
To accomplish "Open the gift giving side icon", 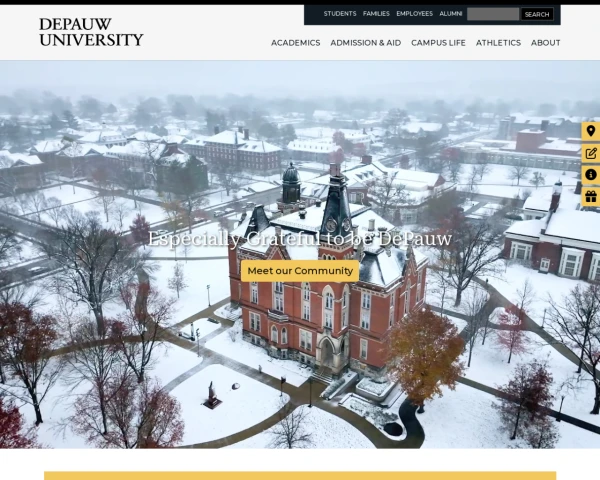I will pyautogui.click(x=591, y=197).
